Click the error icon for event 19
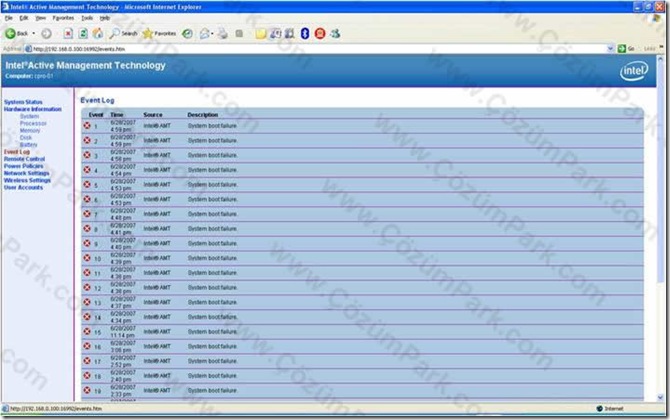Viewport: 670px width, 420px height. coord(87,390)
